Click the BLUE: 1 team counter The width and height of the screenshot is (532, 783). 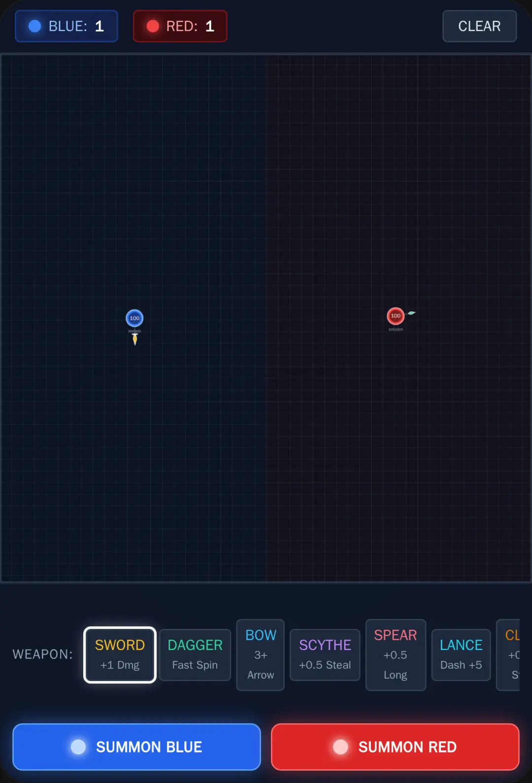[66, 26]
